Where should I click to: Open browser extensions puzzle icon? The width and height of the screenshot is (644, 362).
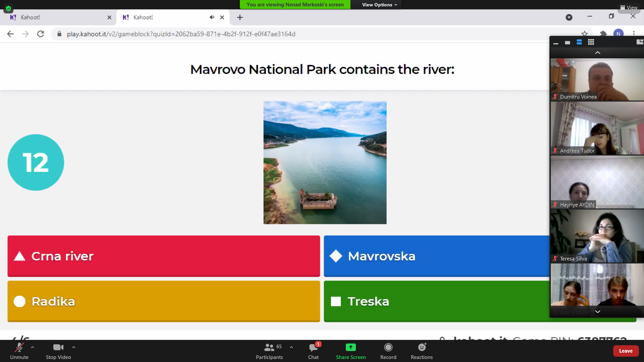click(603, 34)
